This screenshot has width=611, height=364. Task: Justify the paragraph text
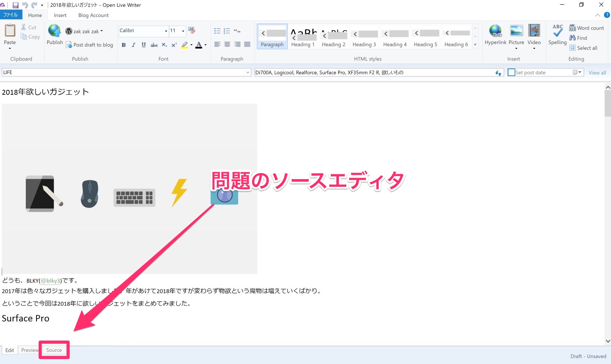click(x=247, y=44)
